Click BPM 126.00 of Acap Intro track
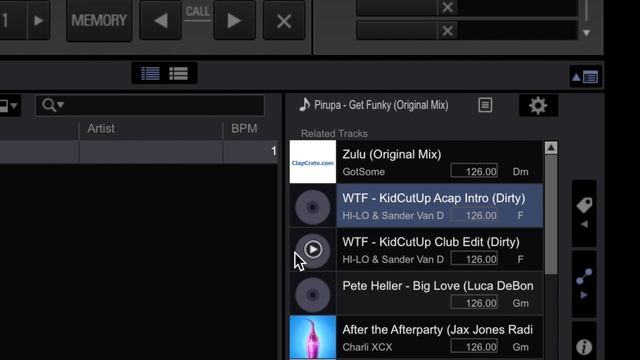 tap(474, 215)
